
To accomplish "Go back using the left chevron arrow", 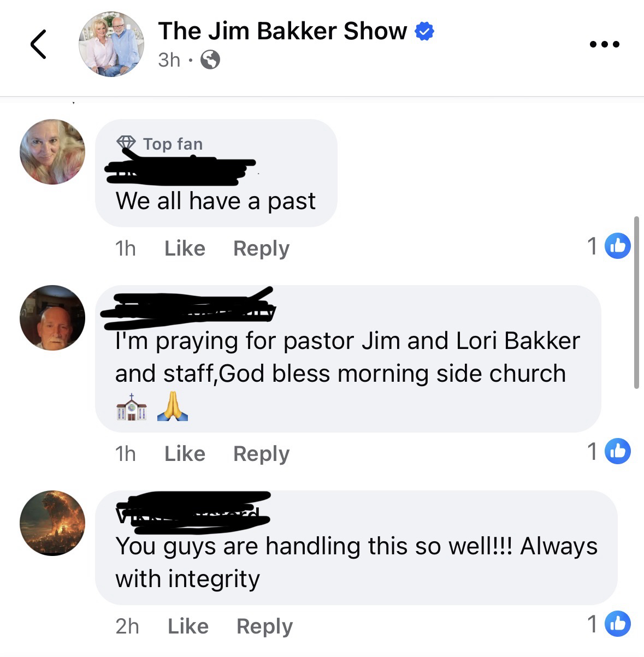I will (x=38, y=44).
